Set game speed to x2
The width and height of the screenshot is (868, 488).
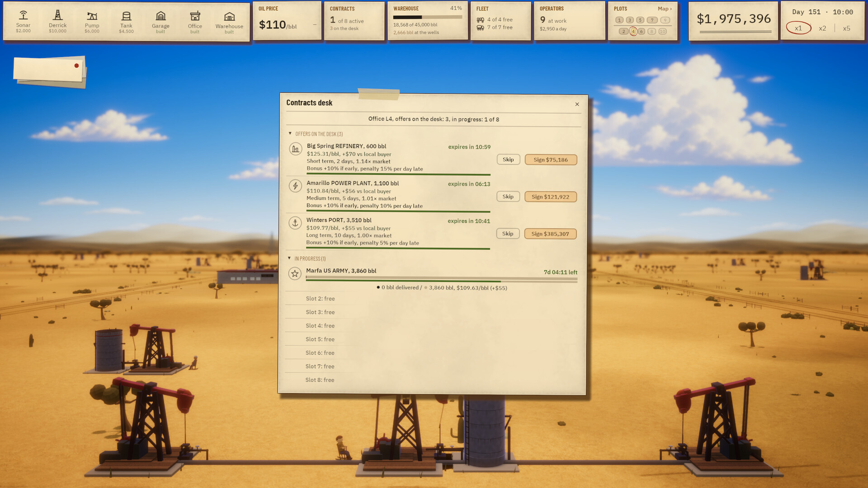(822, 28)
